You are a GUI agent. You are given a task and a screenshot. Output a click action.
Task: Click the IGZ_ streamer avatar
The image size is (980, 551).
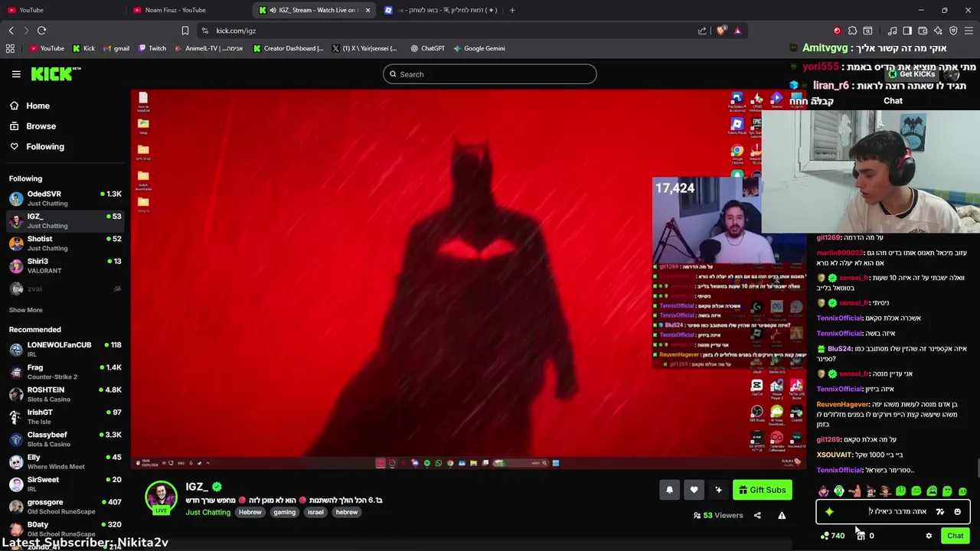click(162, 497)
